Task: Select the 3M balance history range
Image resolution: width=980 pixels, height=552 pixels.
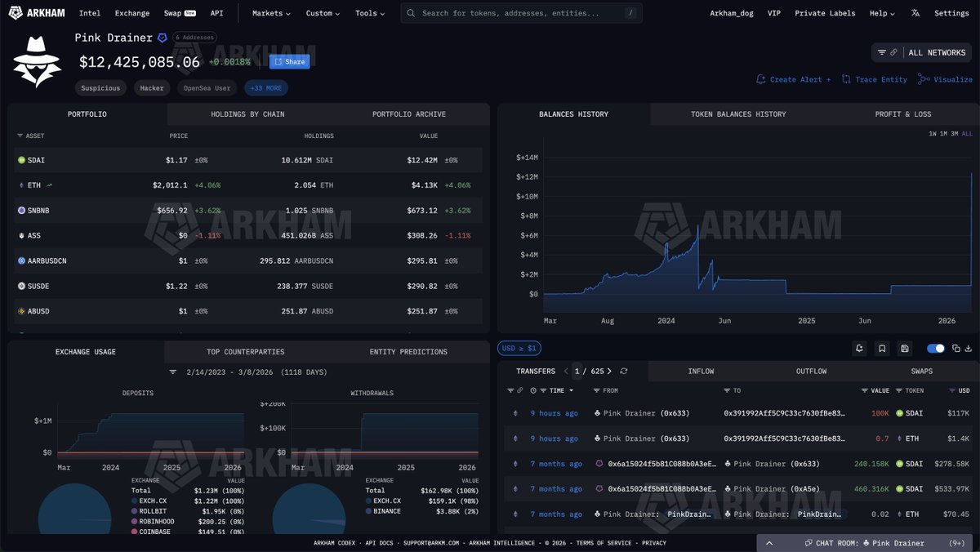Action: pos(955,133)
